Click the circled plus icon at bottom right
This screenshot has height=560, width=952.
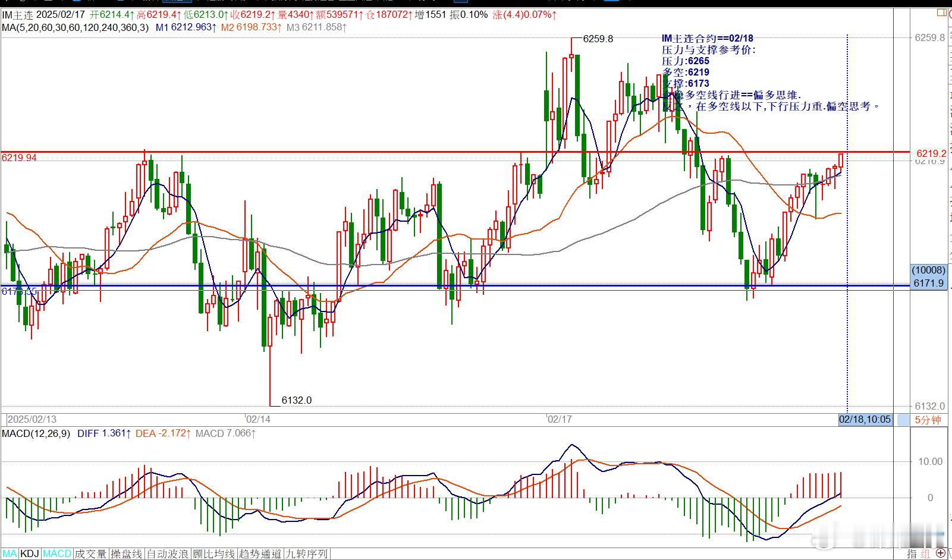pyautogui.click(x=941, y=554)
